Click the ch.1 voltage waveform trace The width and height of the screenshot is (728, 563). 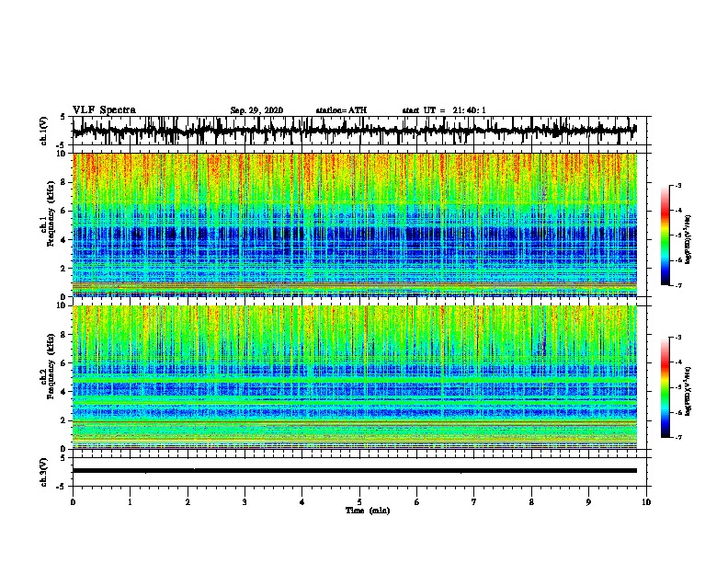(355, 131)
